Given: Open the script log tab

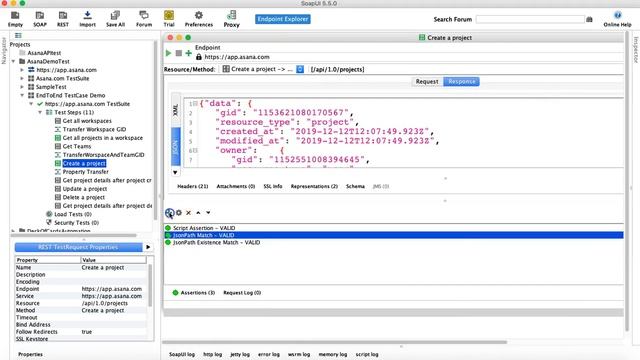Looking at the screenshot, I should point(367,354).
